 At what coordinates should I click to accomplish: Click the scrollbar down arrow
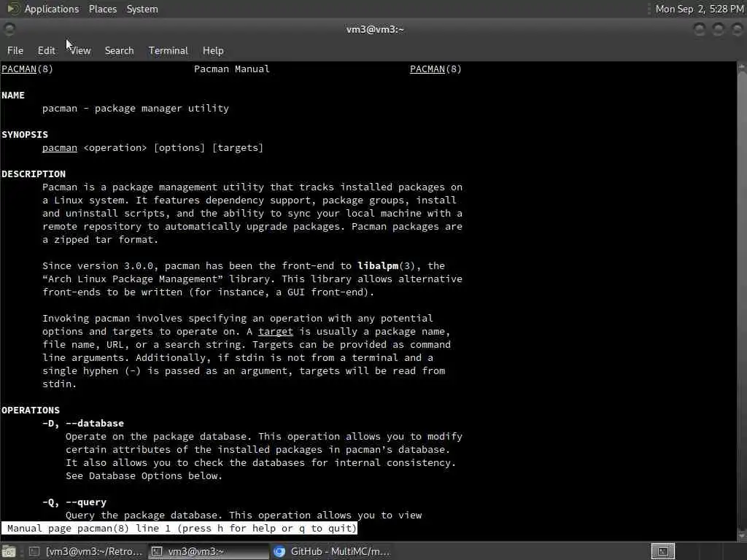742,536
